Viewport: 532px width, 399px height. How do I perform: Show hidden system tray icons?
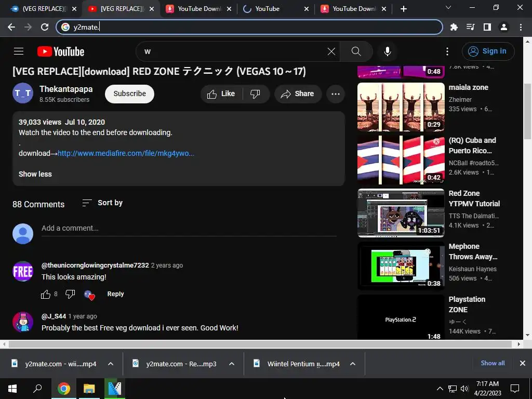point(440,389)
